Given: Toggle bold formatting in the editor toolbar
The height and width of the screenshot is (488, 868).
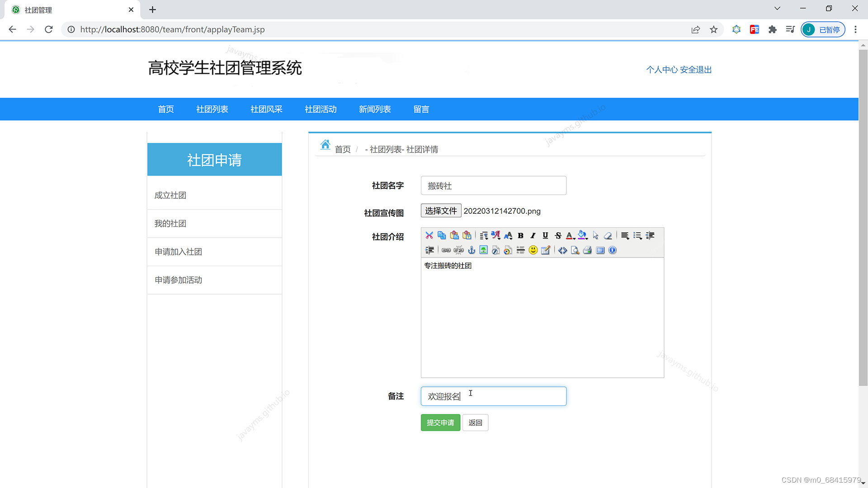Looking at the screenshot, I should [520, 235].
